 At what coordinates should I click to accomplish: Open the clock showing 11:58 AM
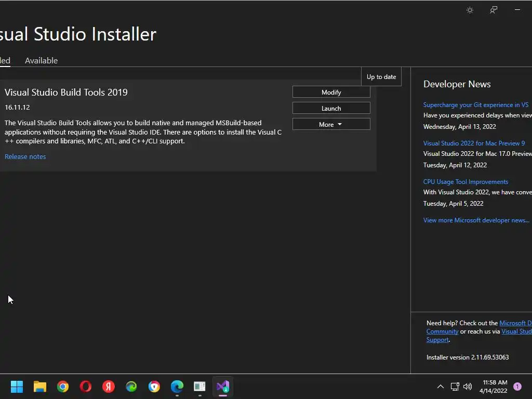pyautogui.click(x=495, y=383)
